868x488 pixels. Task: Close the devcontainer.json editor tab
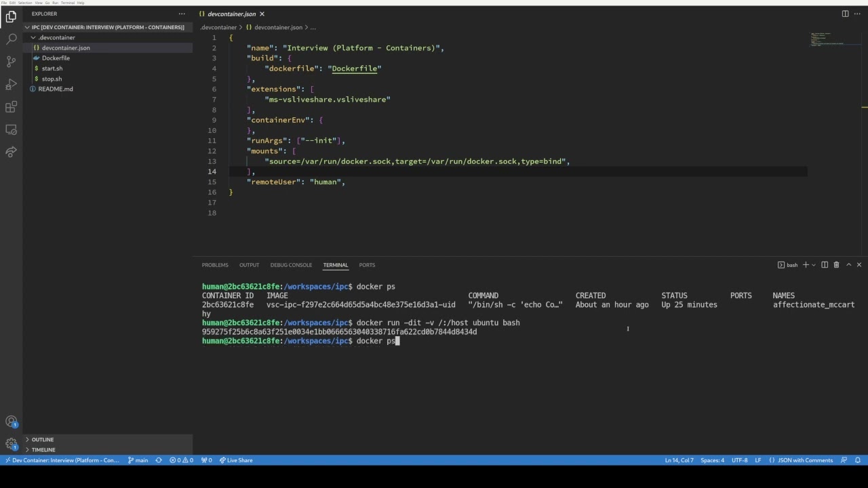[262, 14]
